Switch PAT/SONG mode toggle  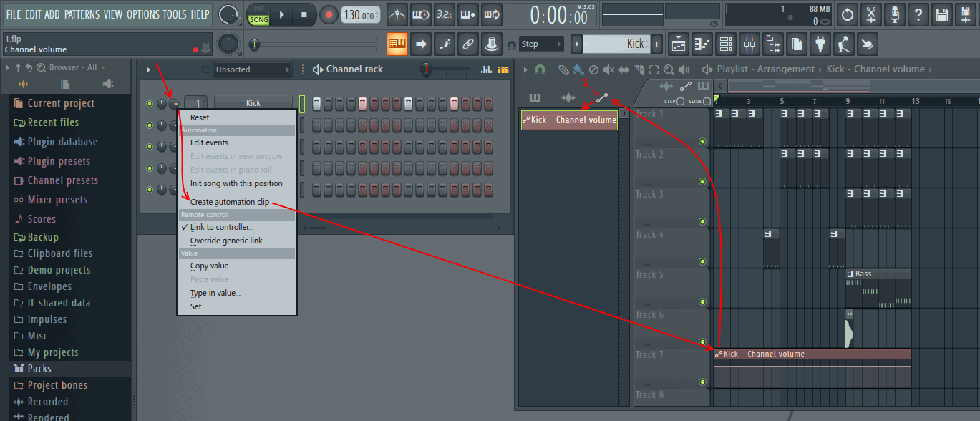coord(258,15)
